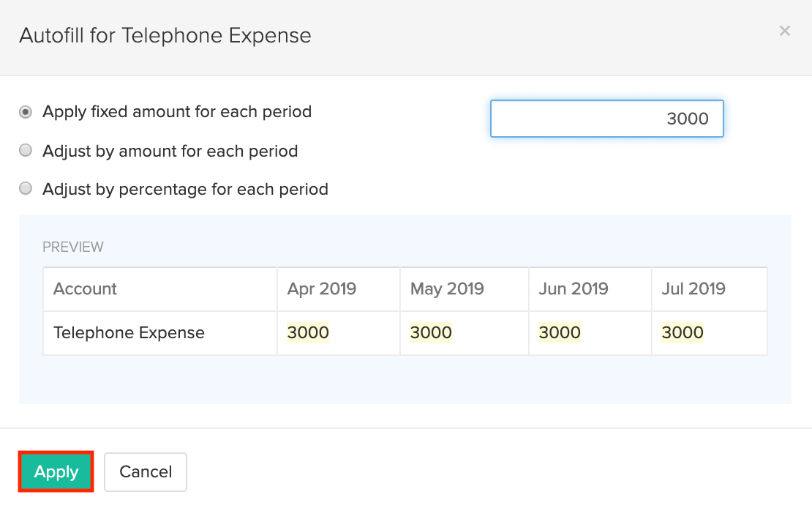Focus the amount input field showing 3000
The image size is (812, 511).
pyautogui.click(x=606, y=119)
